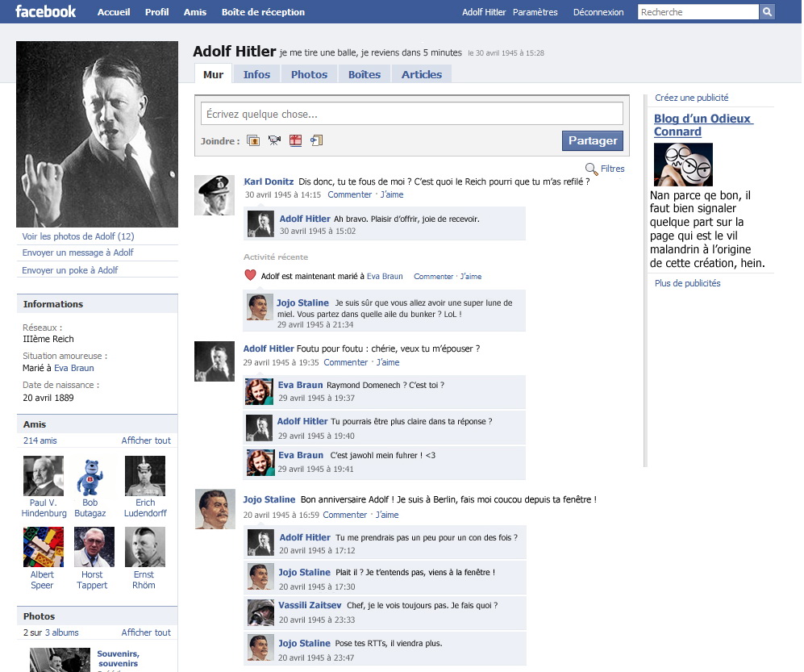The width and height of the screenshot is (804, 672).
Task: Click the Filtres link
Action: (x=612, y=169)
